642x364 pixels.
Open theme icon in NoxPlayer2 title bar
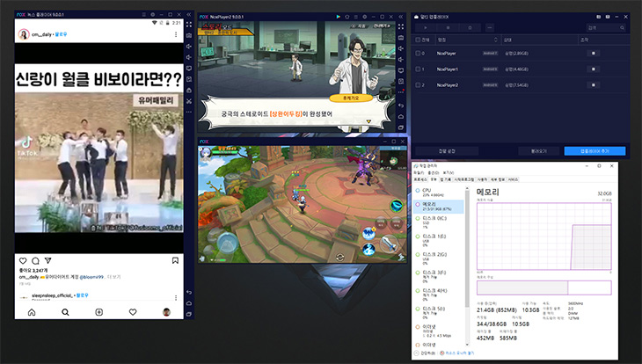click(x=347, y=17)
